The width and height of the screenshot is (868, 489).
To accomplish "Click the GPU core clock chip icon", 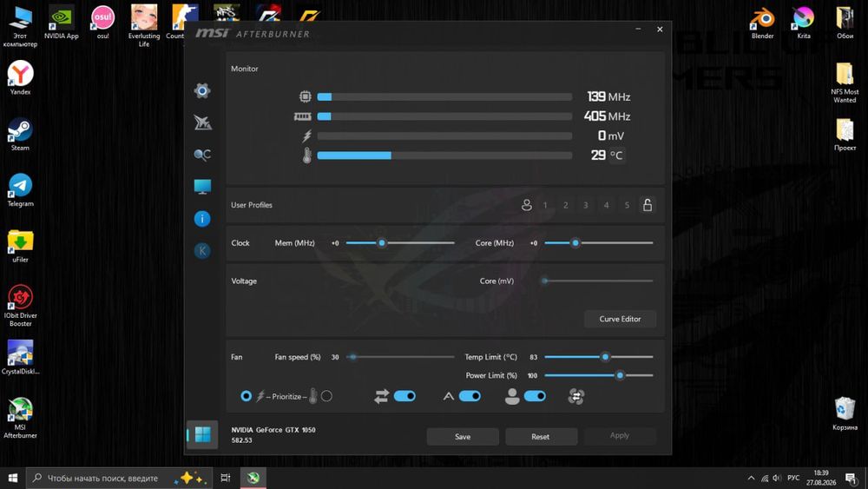I will click(305, 97).
